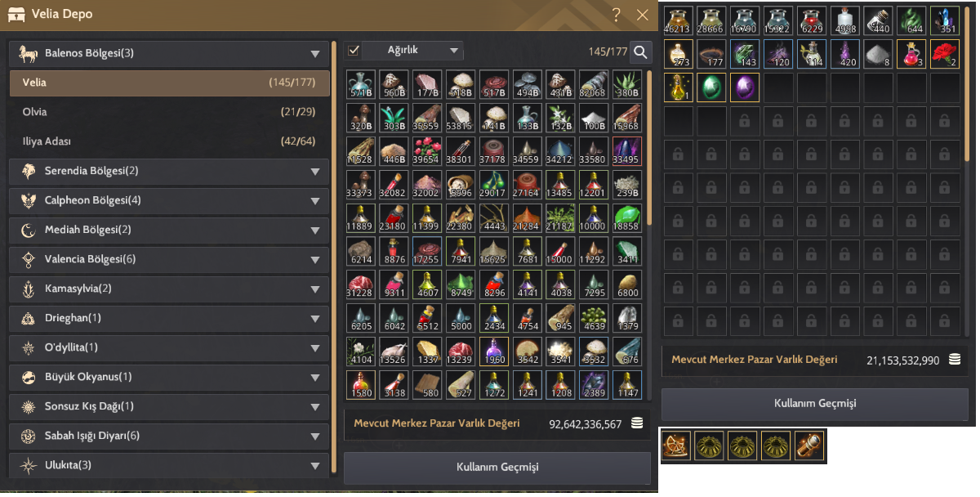The height and width of the screenshot is (497, 980).
Task: Click the magnifier search icon beside 145/177
Action: pos(641,51)
